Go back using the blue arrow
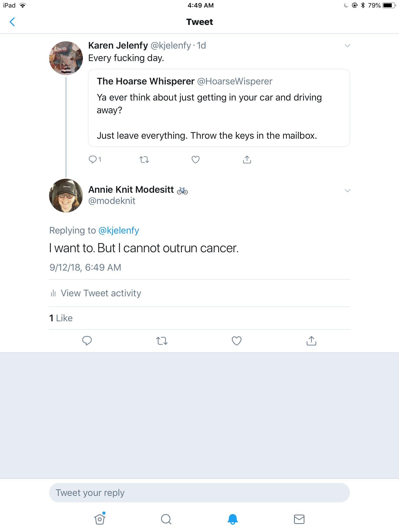Image resolution: width=399 pixels, height=532 pixels. (12, 22)
